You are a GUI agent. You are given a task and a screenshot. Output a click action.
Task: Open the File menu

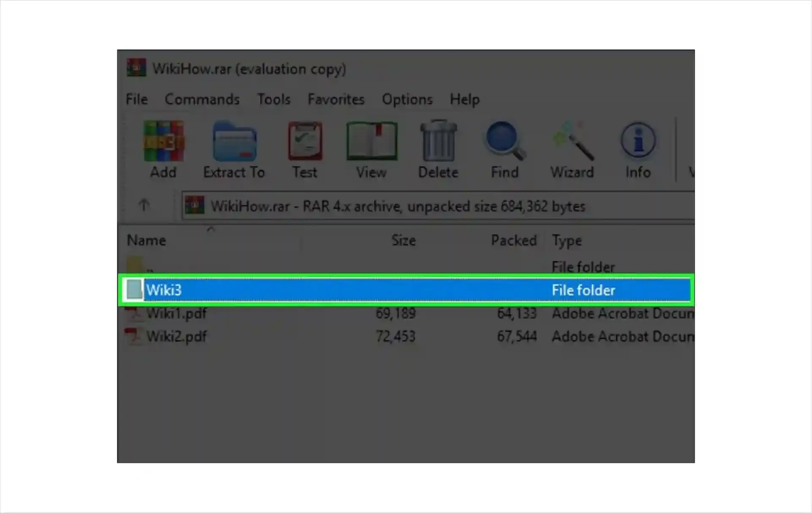click(136, 99)
